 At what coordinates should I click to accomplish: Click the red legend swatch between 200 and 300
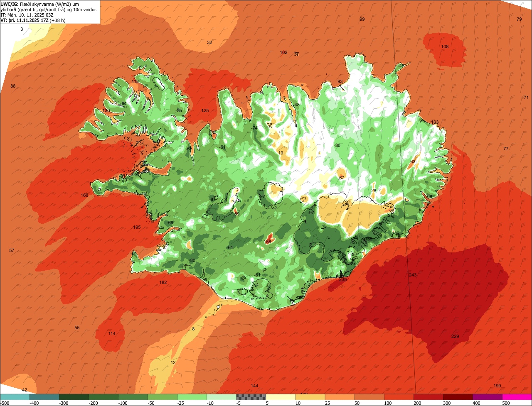click(x=428, y=397)
